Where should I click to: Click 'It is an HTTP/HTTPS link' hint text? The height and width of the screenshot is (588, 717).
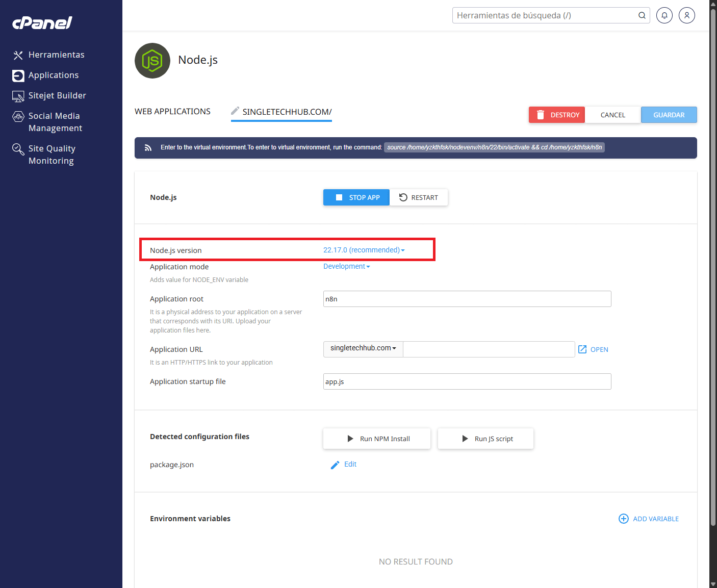click(x=211, y=362)
